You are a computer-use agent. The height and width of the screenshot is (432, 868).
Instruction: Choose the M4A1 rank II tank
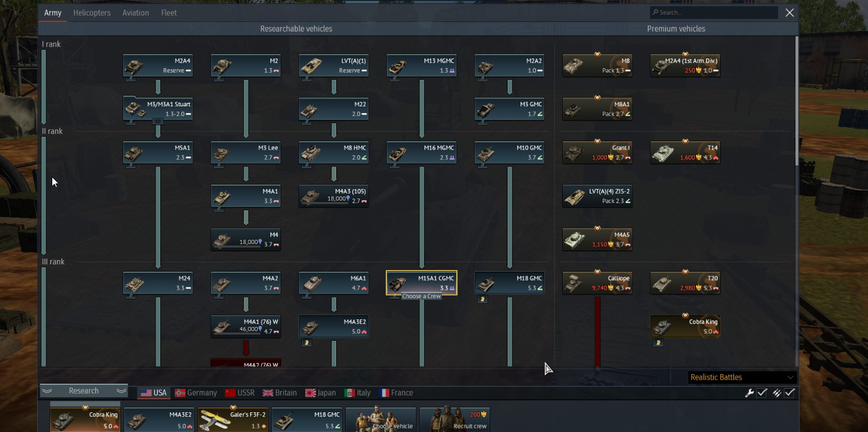pyautogui.click(x=246, y=196)
